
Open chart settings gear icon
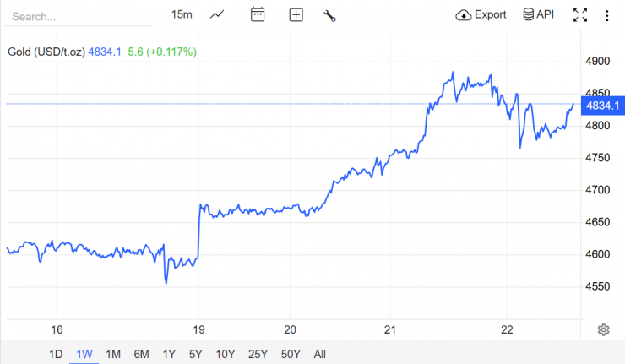(603, 329)
